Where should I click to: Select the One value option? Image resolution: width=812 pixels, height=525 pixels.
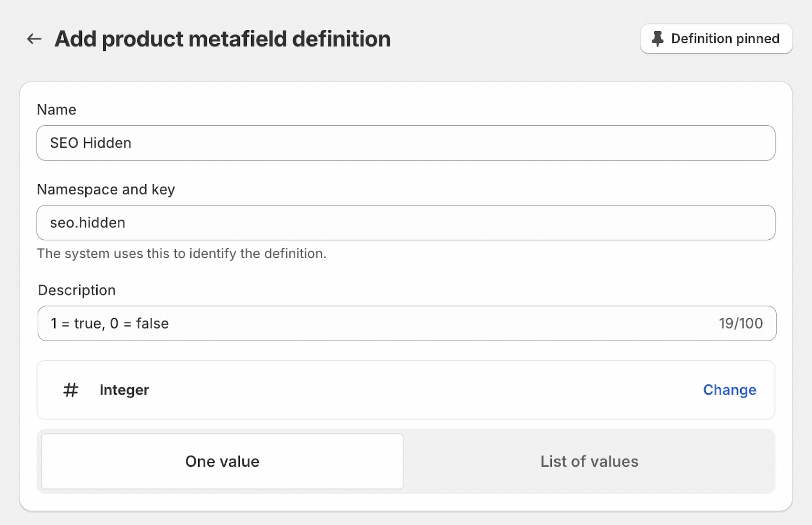pos(222,461)
